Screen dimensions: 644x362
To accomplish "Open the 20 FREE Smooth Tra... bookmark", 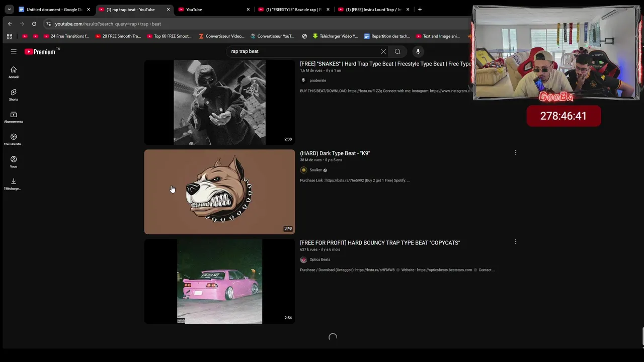I will point(118,36).
